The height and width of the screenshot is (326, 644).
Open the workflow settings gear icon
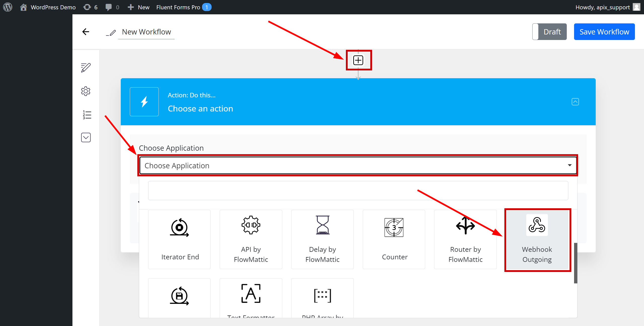pyautogui.click(x=86, y=91)
